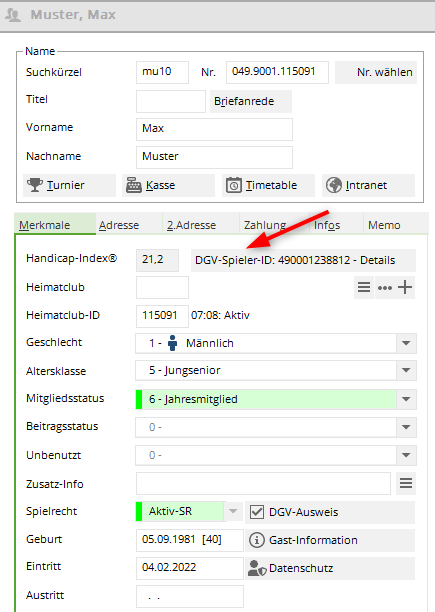Open the Kasse cash register button
This screenshot has height=612, width=435.
[169, 185]
